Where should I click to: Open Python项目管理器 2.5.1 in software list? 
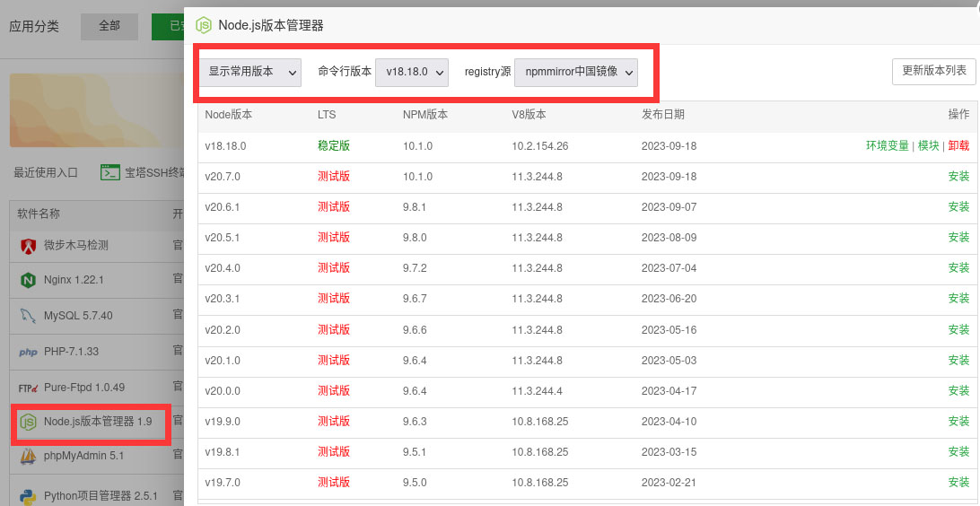[101, 497]
